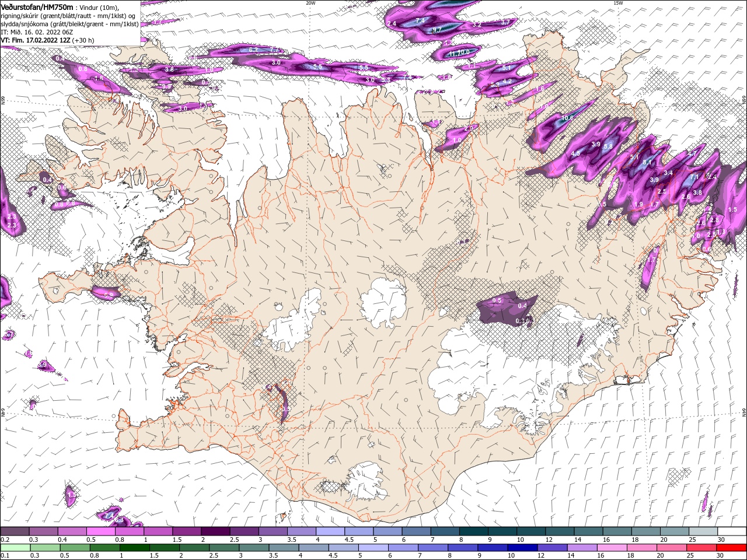Screen dimensions: 747x560
Task: Click the '3.2' precipitation value on map
Action: pos(477,25)
